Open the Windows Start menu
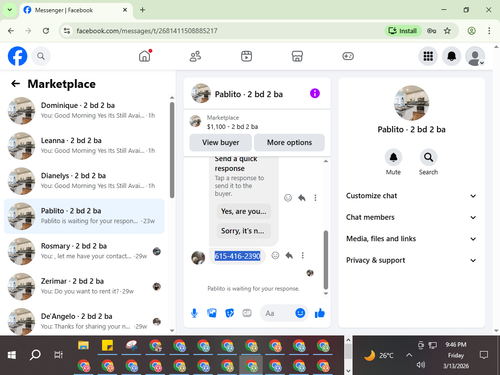The width and height of the screenshot is (500, 375). point(12,355)
